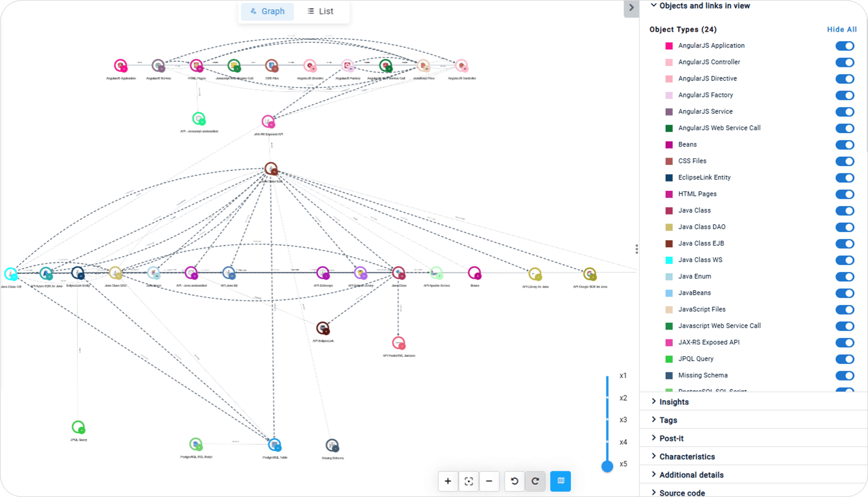Toggle the blue minimap button

(x=561, y=481)
